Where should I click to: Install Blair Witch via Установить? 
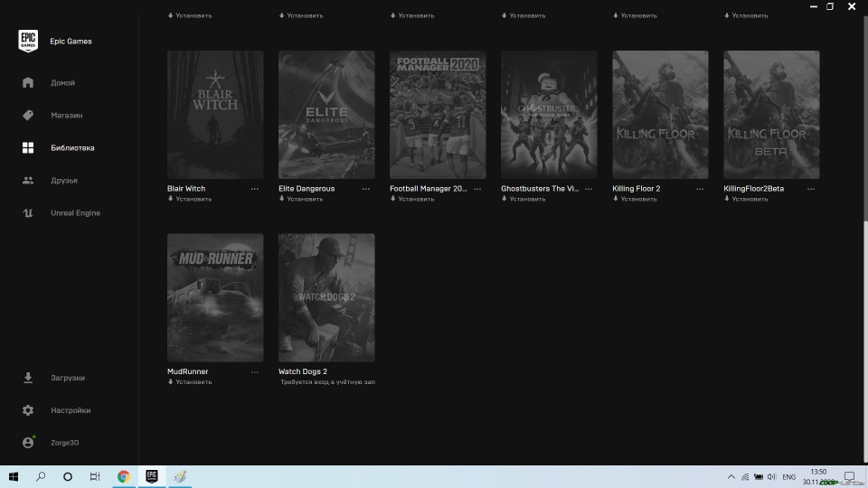tap(190, 199)
